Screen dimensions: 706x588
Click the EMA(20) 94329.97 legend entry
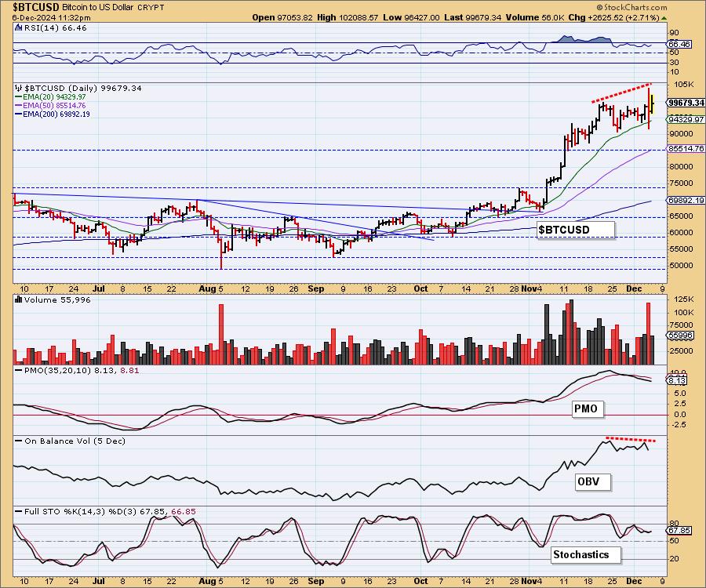click(50, 96)
